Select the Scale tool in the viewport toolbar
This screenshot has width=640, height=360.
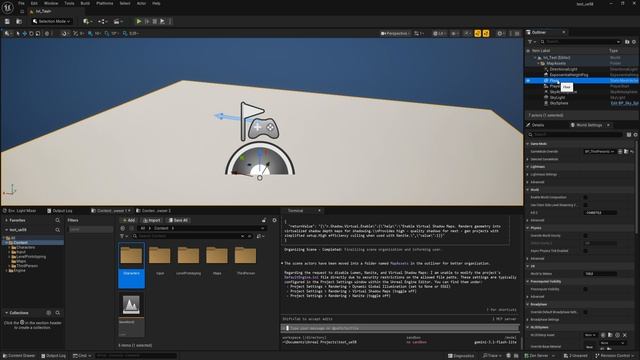click(38, 33)
